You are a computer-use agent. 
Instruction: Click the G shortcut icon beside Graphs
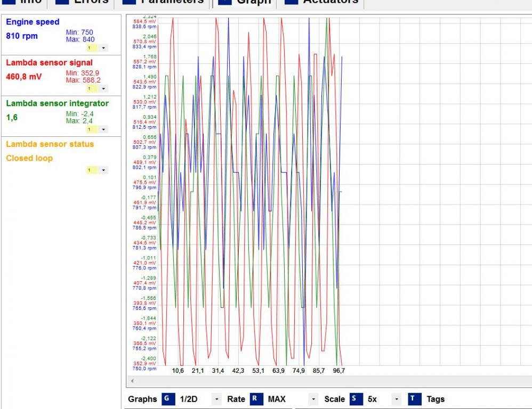168,399
